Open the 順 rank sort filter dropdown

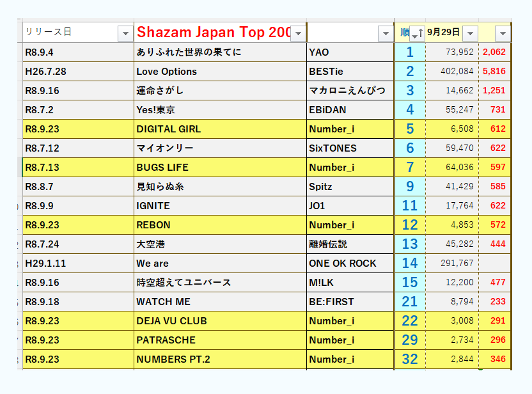click(x=417, y=33)
